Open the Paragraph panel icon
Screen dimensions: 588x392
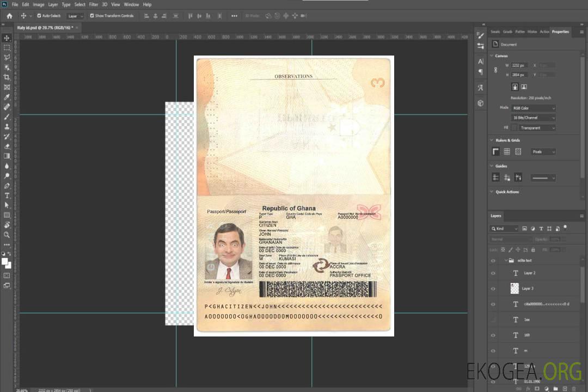(480, 72)
